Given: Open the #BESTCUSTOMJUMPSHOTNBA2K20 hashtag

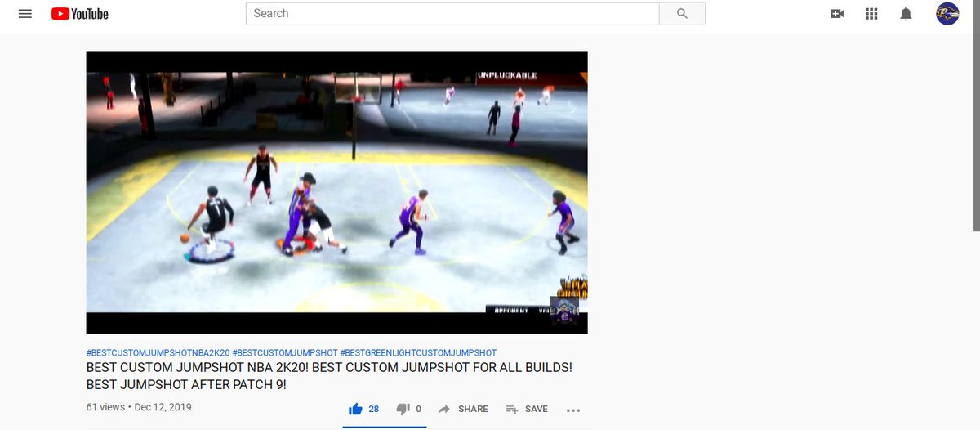Looking at the screenshot, I should tap(158, 353).
